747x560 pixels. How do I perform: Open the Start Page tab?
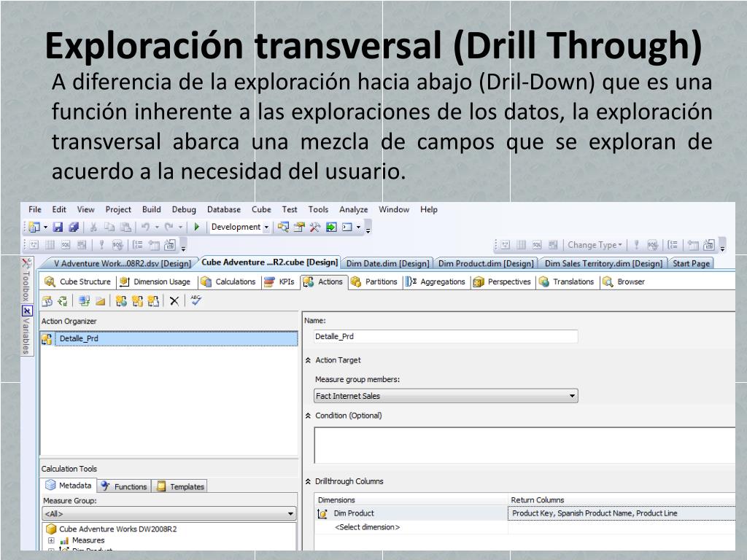tap(691, 263)
